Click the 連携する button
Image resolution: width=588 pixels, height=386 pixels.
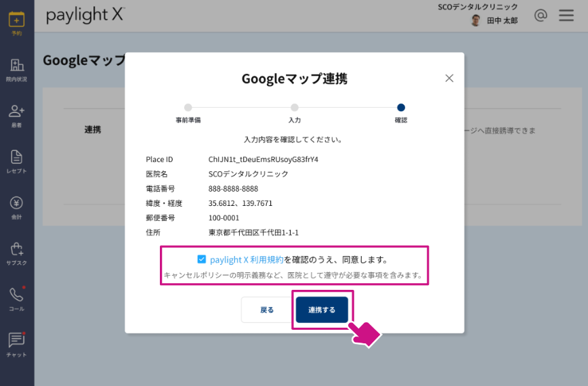pyautogui.click(x=322, y=310)
